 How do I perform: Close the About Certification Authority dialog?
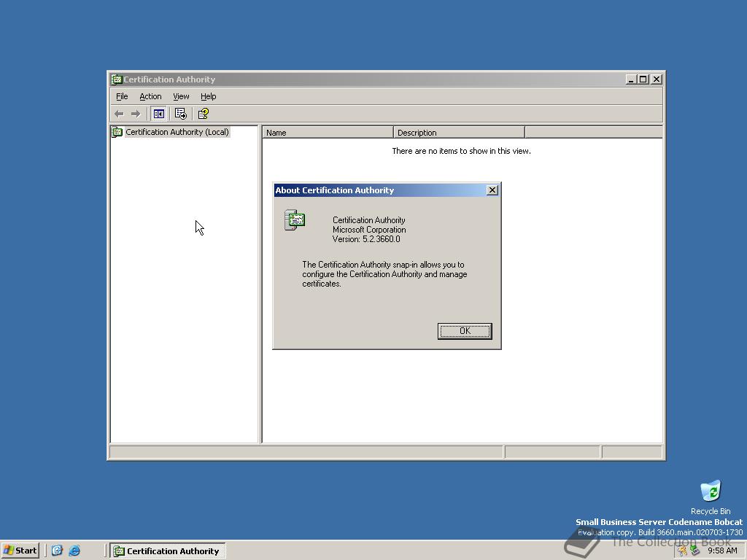coord(492,190)
